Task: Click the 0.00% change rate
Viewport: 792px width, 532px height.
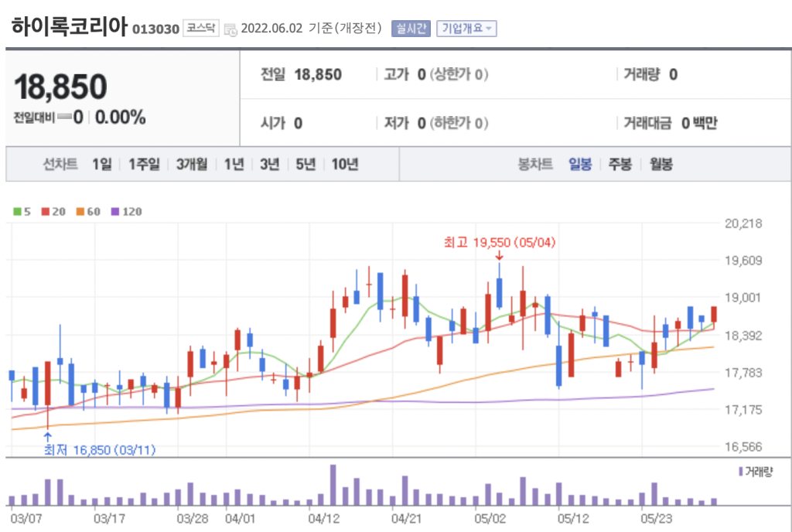Action: (x=120, y=118)
